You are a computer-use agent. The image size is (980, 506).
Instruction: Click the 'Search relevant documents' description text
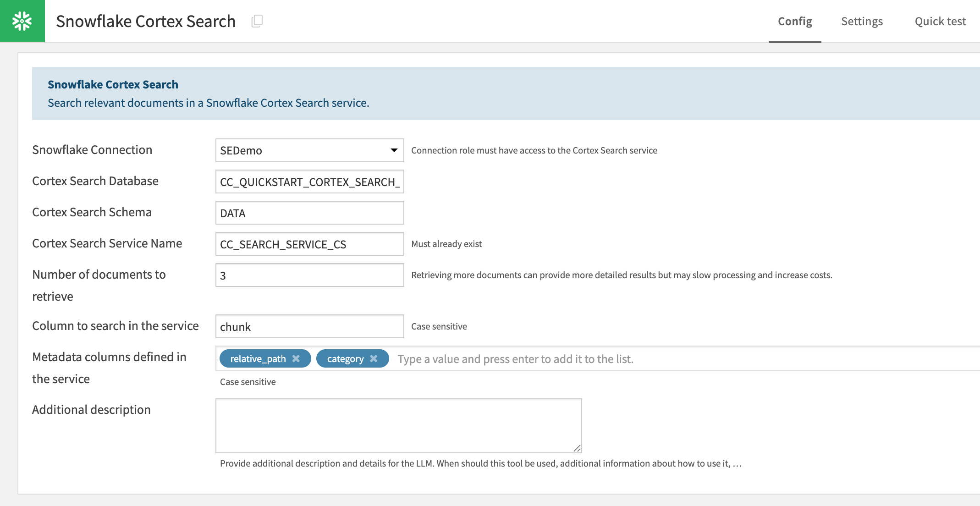pos(209,103)
